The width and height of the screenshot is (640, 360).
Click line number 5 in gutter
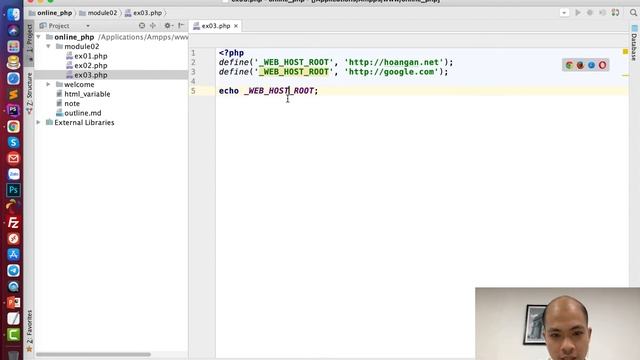click(193, 91)
